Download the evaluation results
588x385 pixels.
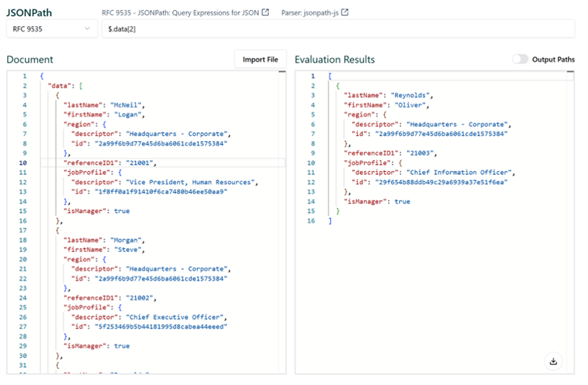(x=553, y=361)
